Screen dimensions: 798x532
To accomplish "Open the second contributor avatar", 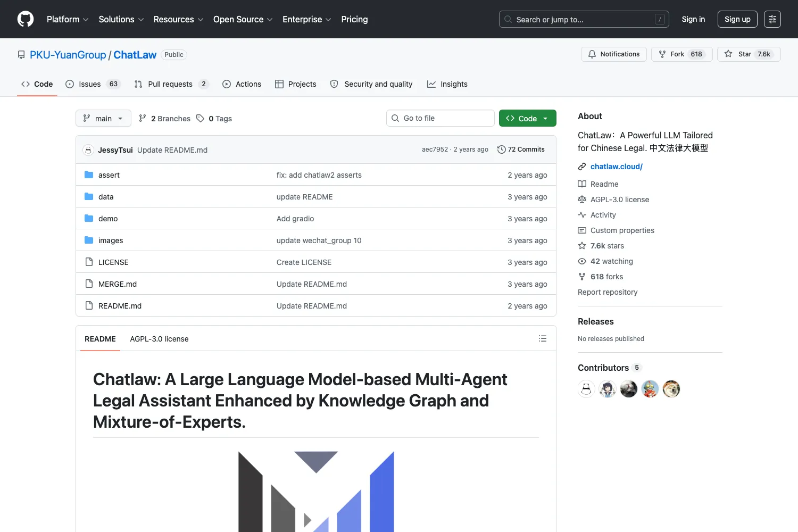I will click(x=608, y=389).
